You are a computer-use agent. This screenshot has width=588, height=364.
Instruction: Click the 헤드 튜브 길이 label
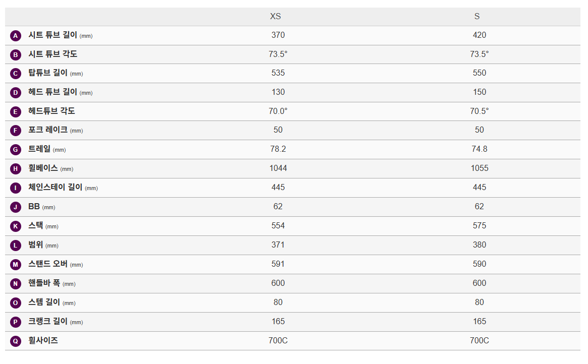(x=52, y=92)
